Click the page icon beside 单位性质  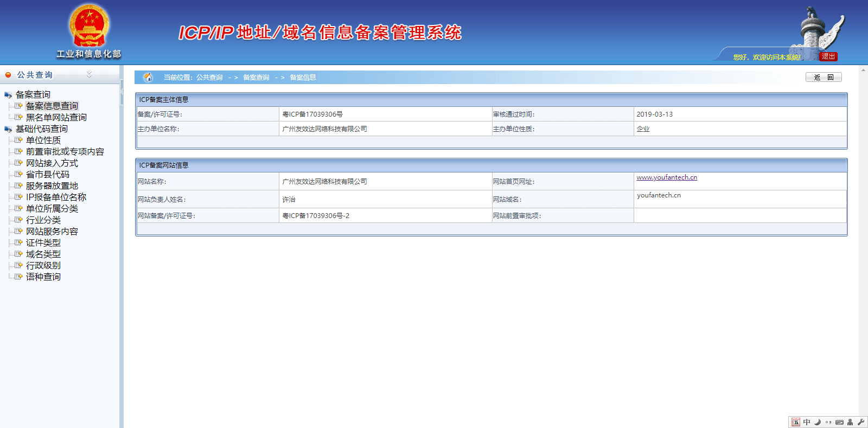(x=18, y=140)
